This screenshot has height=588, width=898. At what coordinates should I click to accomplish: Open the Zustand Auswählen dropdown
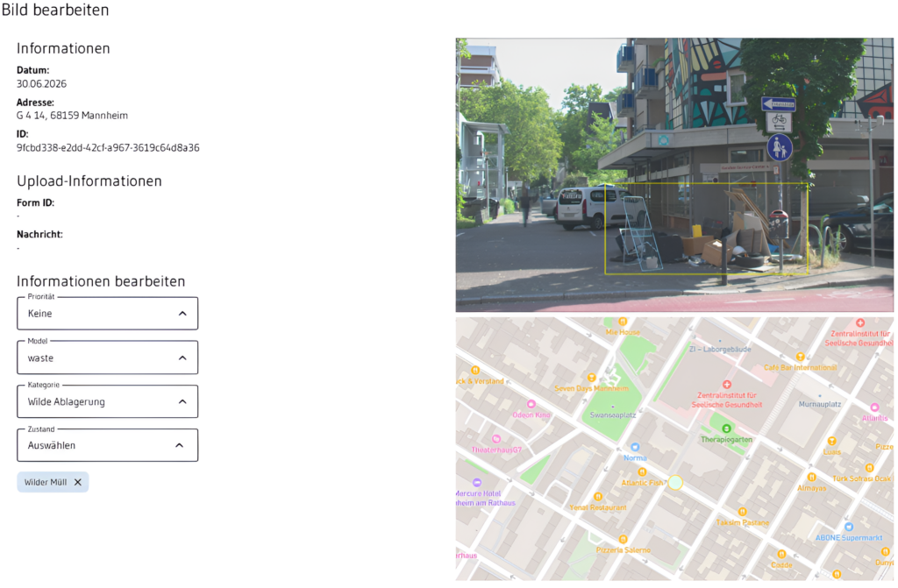pos(108,445)
